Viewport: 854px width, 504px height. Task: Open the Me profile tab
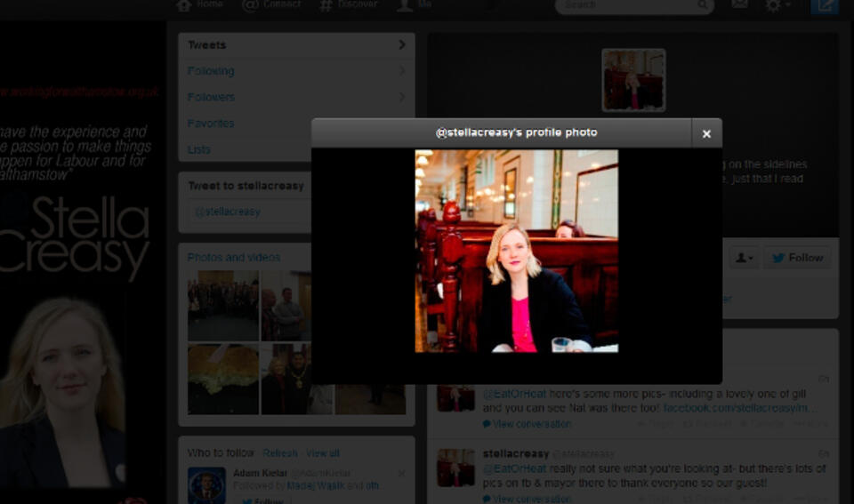[x=415, y=5]
